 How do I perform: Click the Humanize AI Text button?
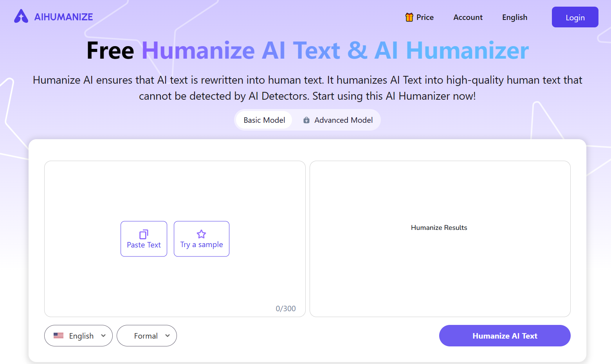click(x=505, y=335)
